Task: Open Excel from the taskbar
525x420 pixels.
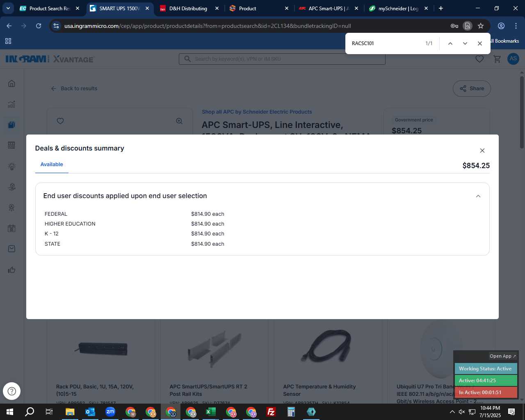Action: [x=210, y=412]
